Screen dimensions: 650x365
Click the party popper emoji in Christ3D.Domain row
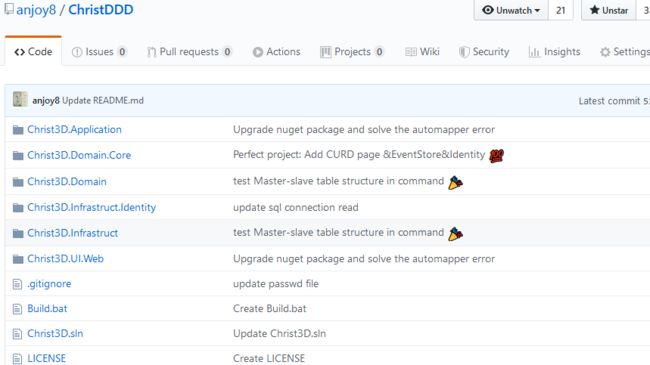(x=455, y=182)
